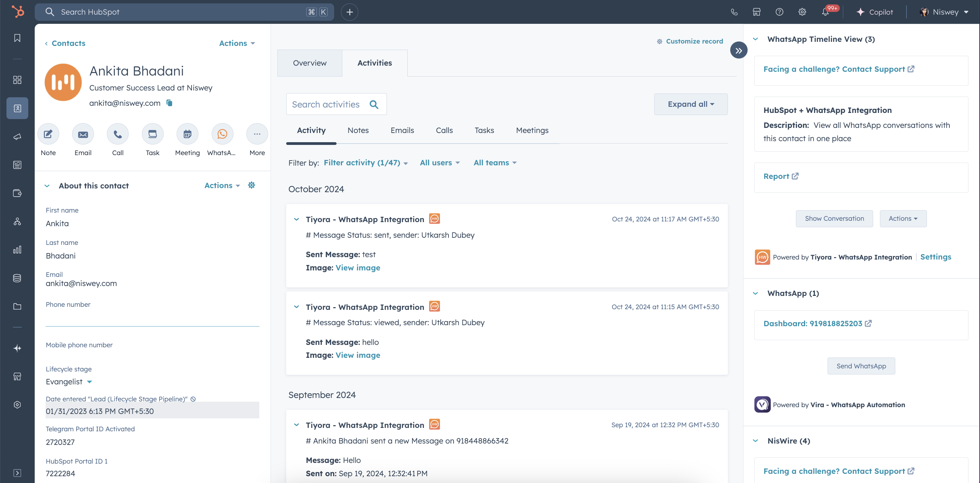
Task: Collapse the Sep 19 12:32 PM activity card
Action: tap(296, 425)
